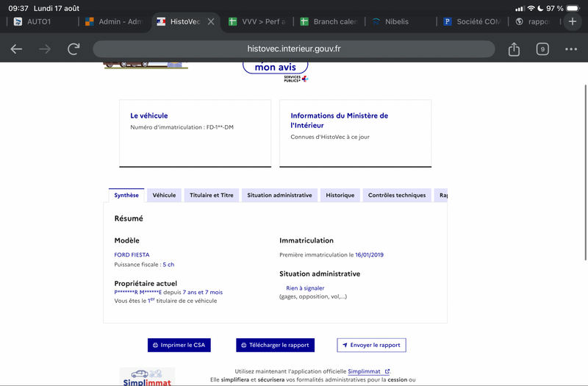Open the Situation administrative tab
The image size is (588, 386).
[279, 195]
